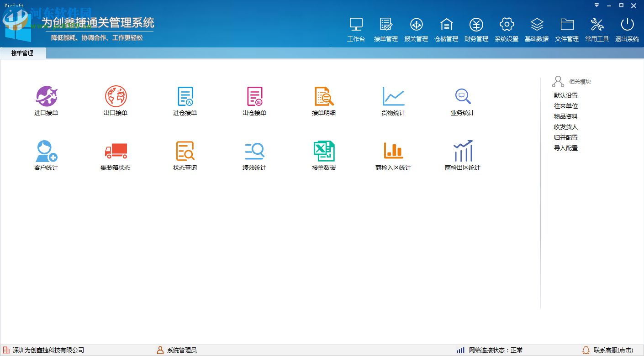Switch to the 接单管理 tab
This screenshot has width=644, height=356.
tap(22, 53)
